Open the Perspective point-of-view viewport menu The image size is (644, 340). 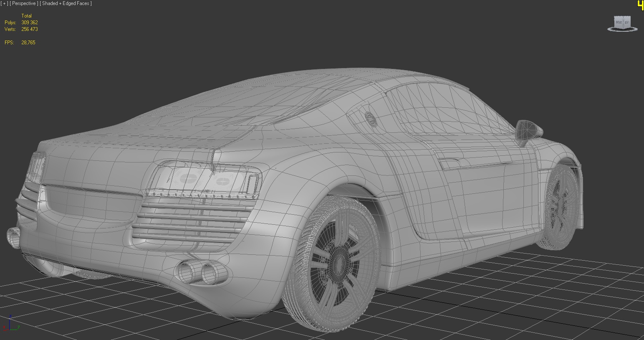23,3
